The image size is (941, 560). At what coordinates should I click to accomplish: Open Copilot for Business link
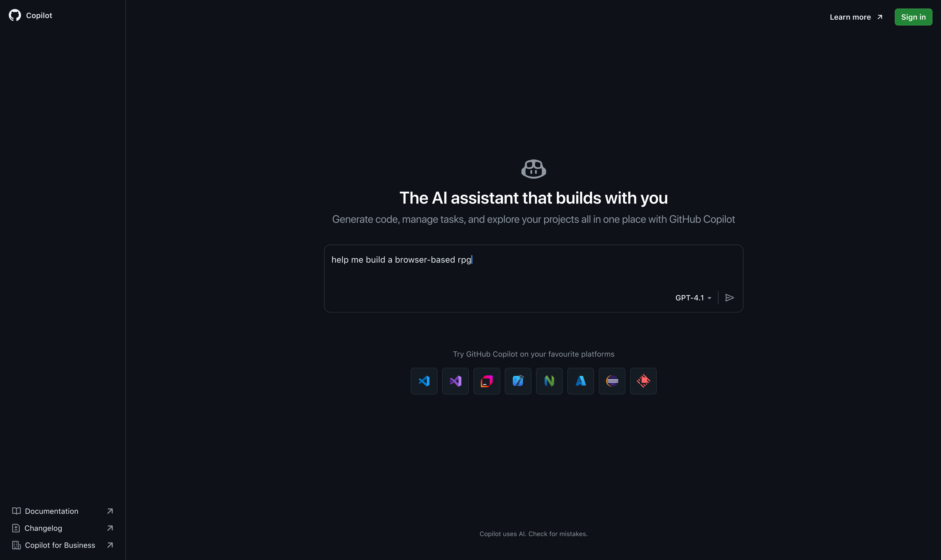(x=60, y=545)
